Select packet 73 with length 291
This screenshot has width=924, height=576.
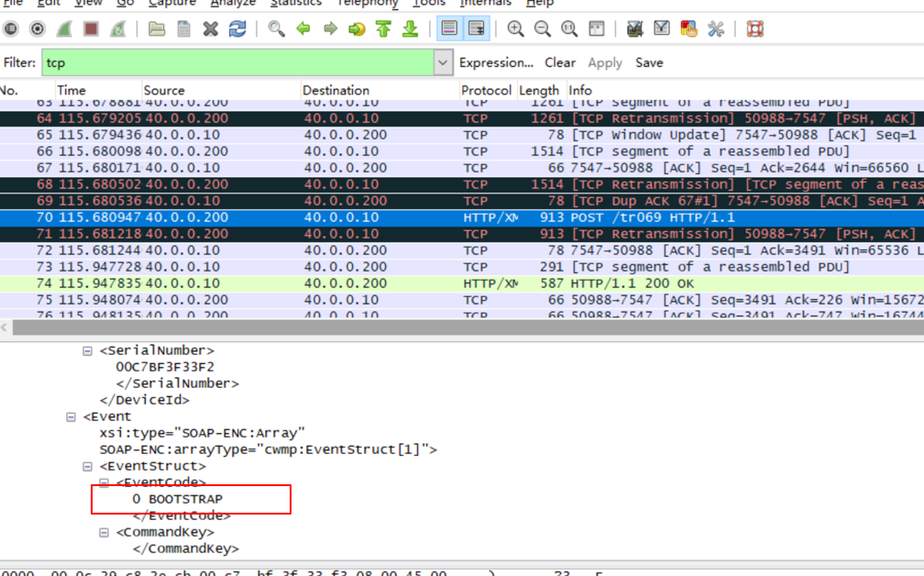462,267
